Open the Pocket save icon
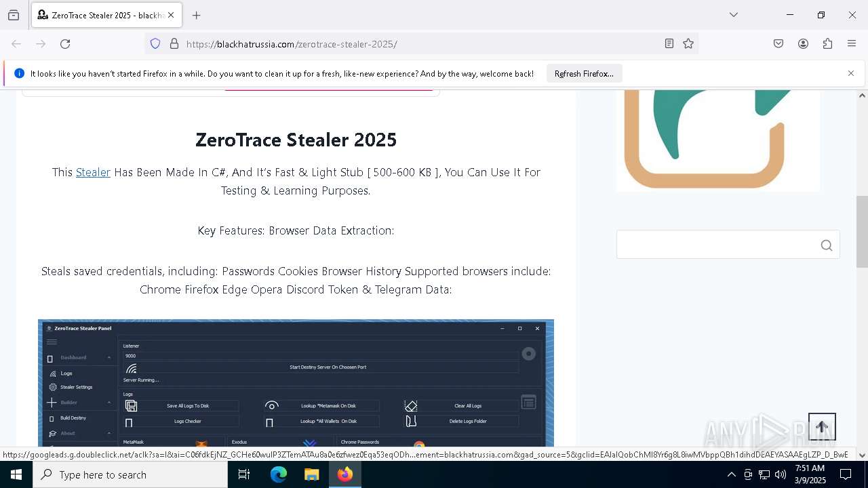This screenshot has height=488, width=868. coord(778,44)
